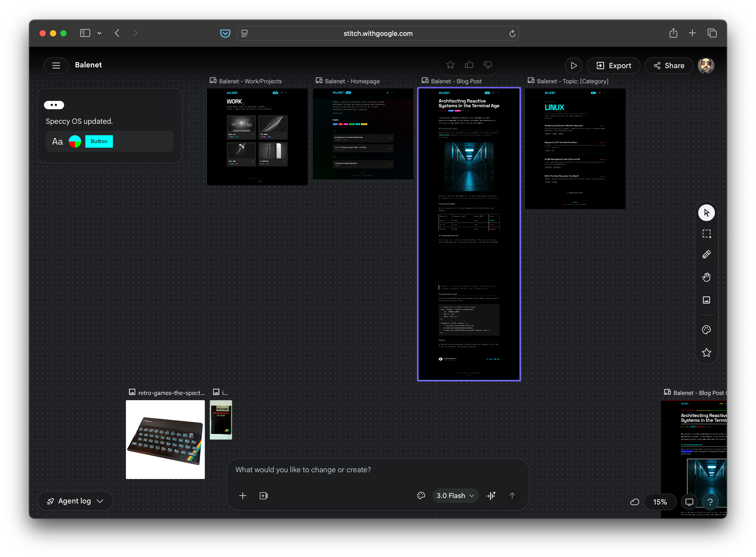Open the 3.0 Flash model dropdown

(456, 495)
